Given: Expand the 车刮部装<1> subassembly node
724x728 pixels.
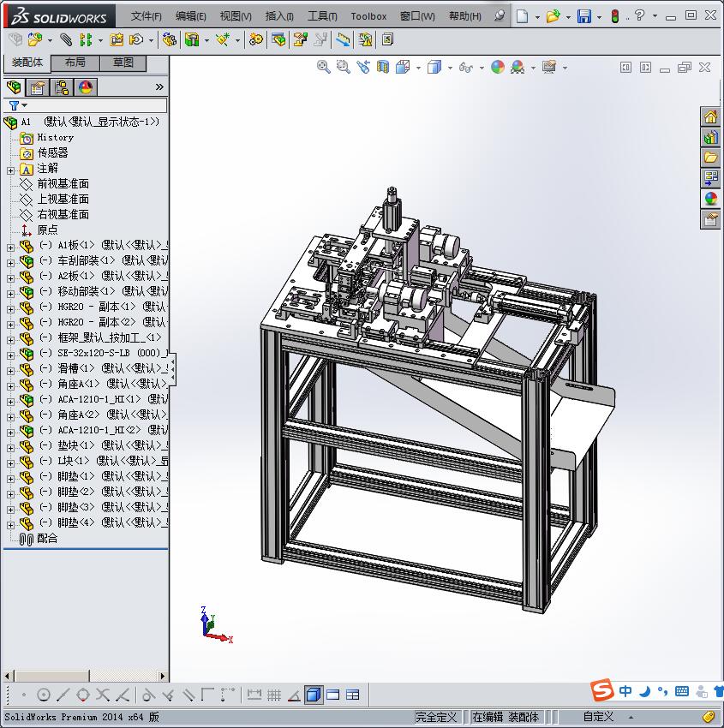Looking at the screenshot, I should point(10,263).
